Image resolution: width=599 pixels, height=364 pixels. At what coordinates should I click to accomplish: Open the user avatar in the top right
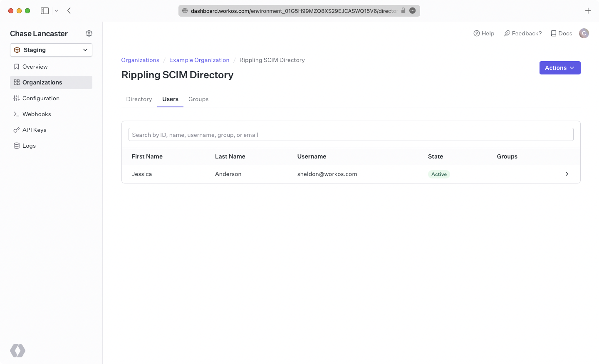[x=584, y=33]
